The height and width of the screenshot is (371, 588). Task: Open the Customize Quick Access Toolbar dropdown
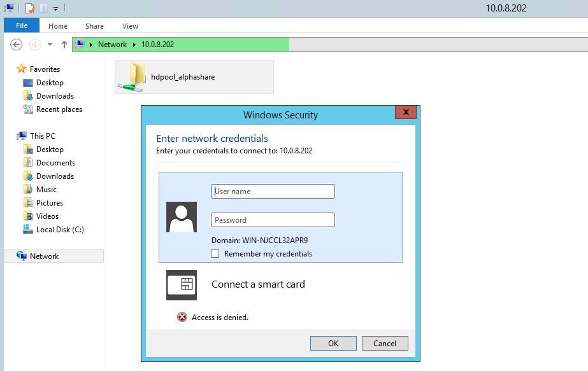pyautogui.click(x=55, y=8)
